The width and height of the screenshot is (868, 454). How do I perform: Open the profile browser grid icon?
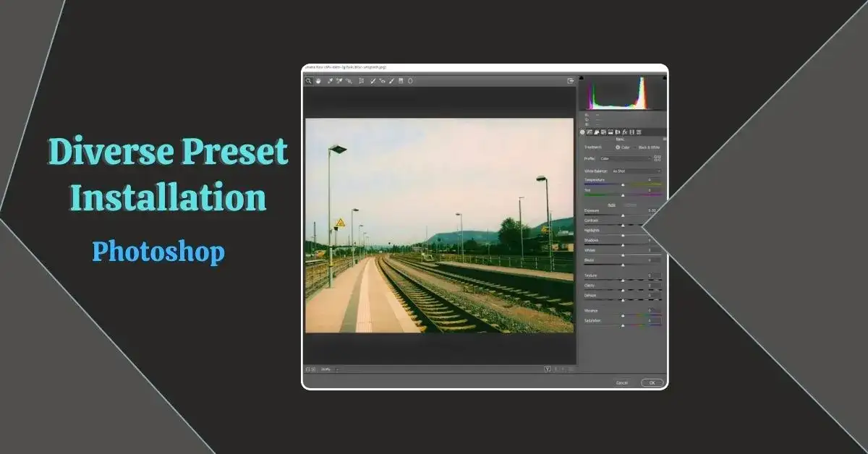658,158
